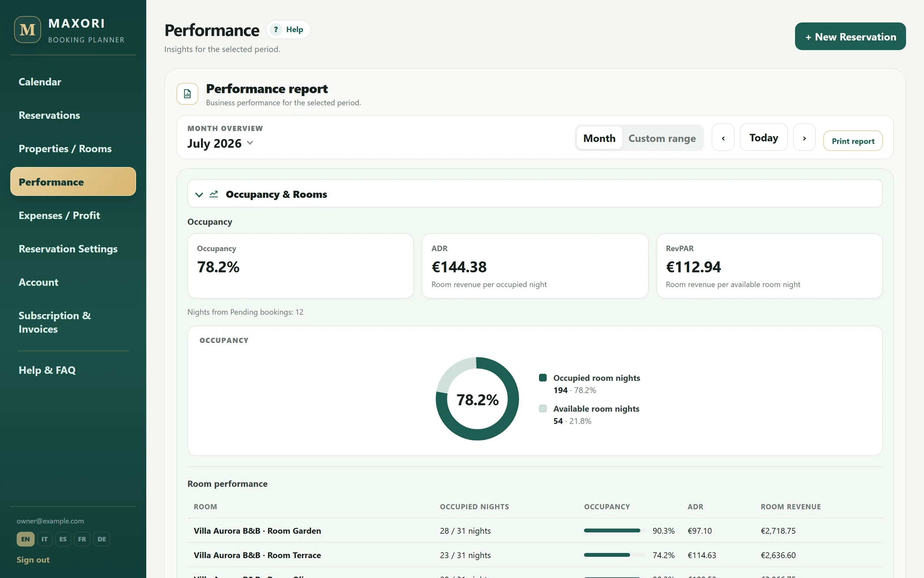Click the performance report document icon
The height and width of the screenshot is (578, 924).
[x=187, y=94]
